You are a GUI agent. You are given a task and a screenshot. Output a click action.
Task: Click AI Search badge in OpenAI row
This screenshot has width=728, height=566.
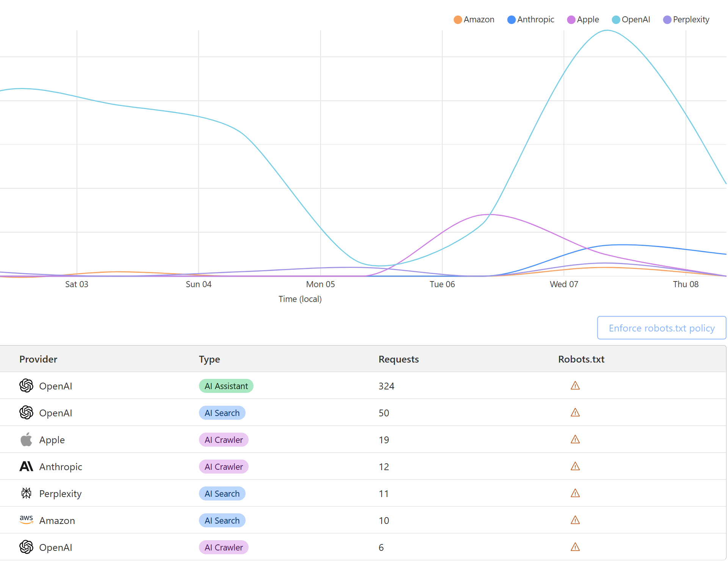click(222, 413)
